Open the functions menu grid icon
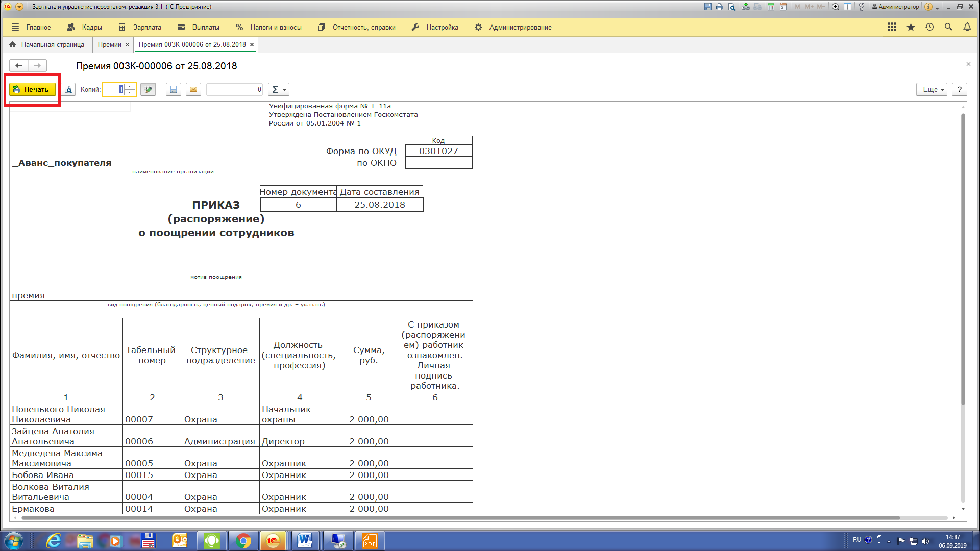980x551 pixels. point(892,27)
